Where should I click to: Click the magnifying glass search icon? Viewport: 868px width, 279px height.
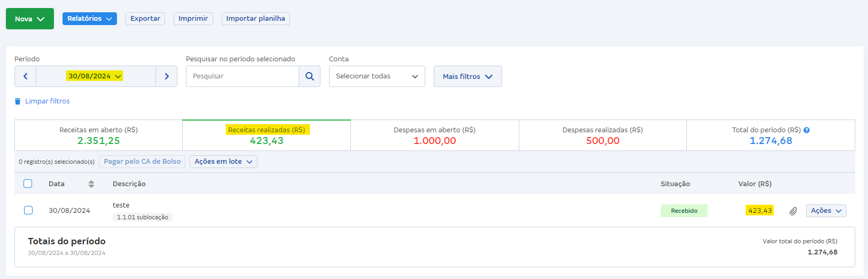click(310, 76)
